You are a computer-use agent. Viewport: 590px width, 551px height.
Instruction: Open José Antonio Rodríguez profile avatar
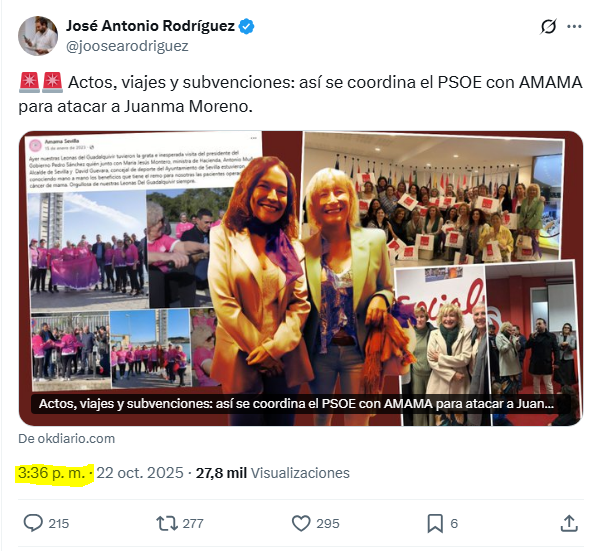(38, 36)
